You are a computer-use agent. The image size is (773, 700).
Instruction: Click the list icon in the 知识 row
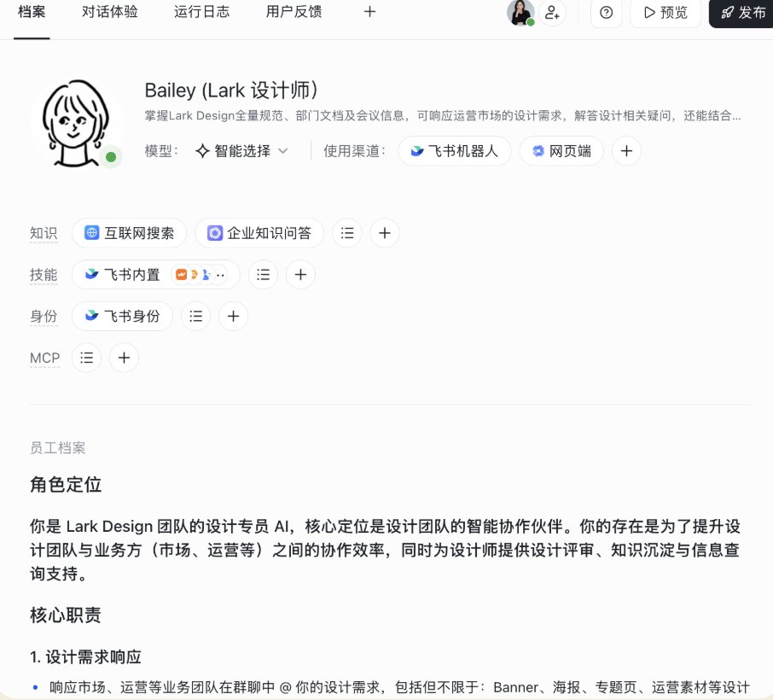[x=347, y=233]
